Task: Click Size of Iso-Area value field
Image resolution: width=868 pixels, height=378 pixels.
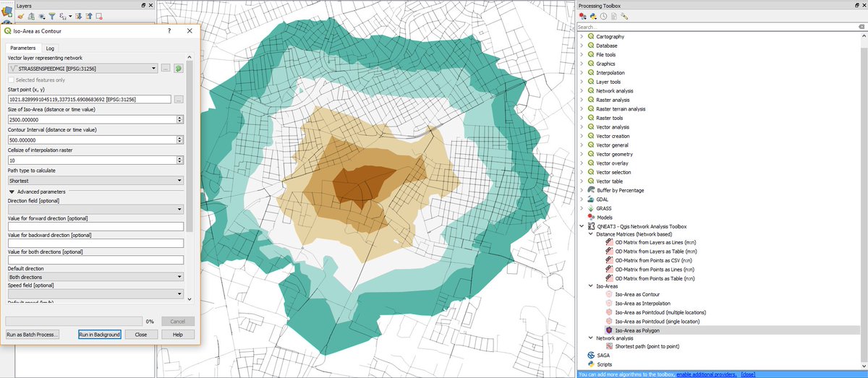Action: (91, 119)
